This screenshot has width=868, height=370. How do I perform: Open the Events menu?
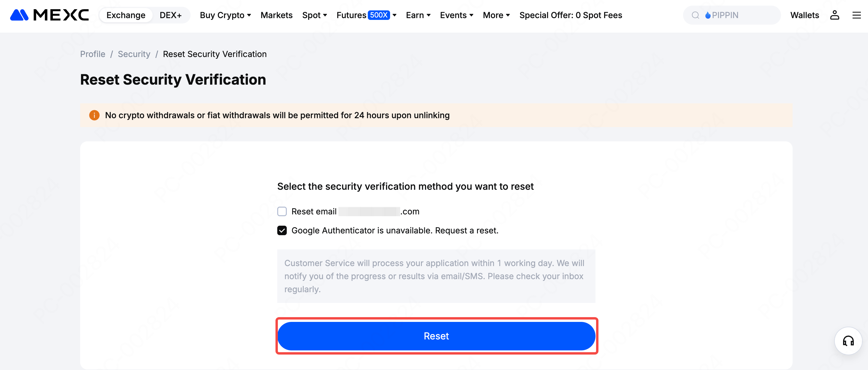[x=456, y=15]
